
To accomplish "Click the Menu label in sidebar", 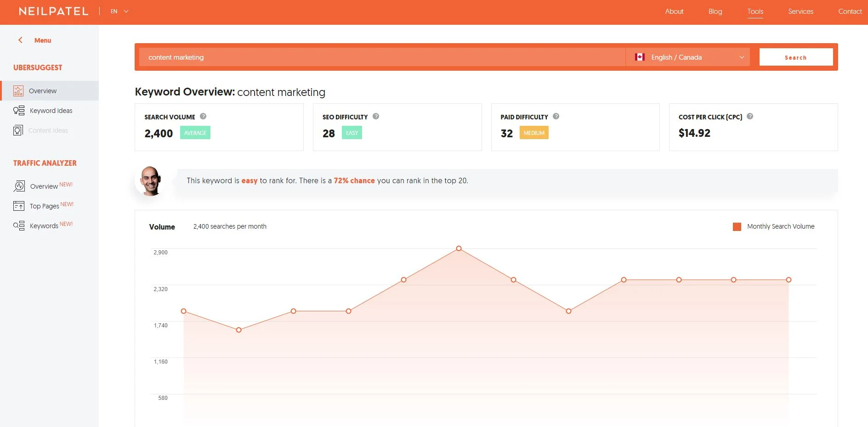I will pos(43,40).
